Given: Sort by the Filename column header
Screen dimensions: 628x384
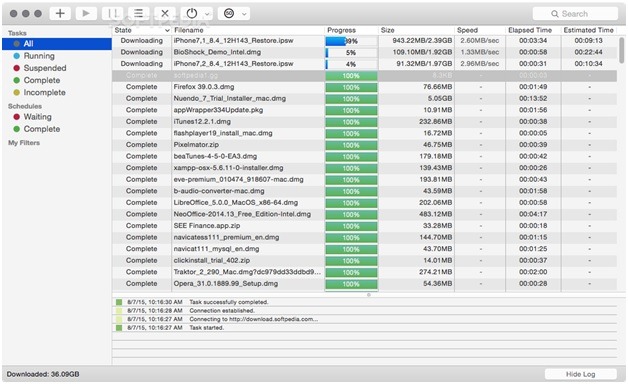Looking at the screenshot, I should click(248, 30).
